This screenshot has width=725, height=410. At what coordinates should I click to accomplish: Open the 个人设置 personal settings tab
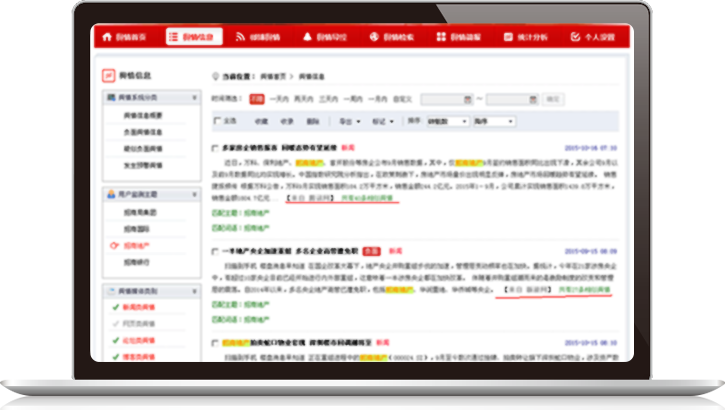click(x=593, y=37)
